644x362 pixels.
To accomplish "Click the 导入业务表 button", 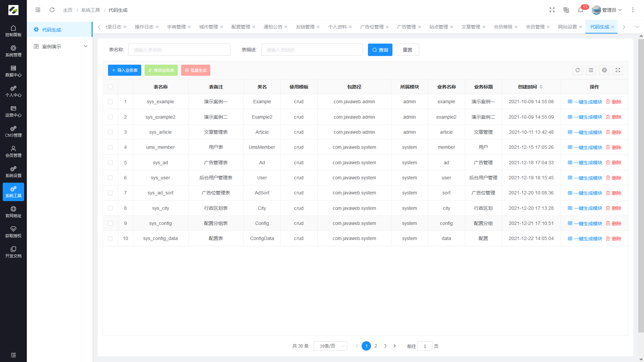I will click(124, 70).
